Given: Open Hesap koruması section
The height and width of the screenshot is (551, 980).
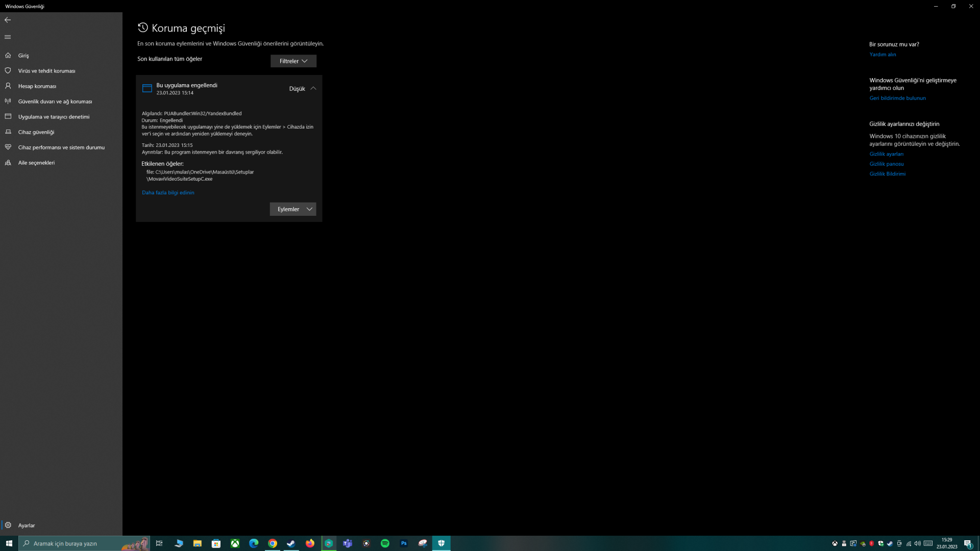Looking at the screenshot, I should 37,86.
